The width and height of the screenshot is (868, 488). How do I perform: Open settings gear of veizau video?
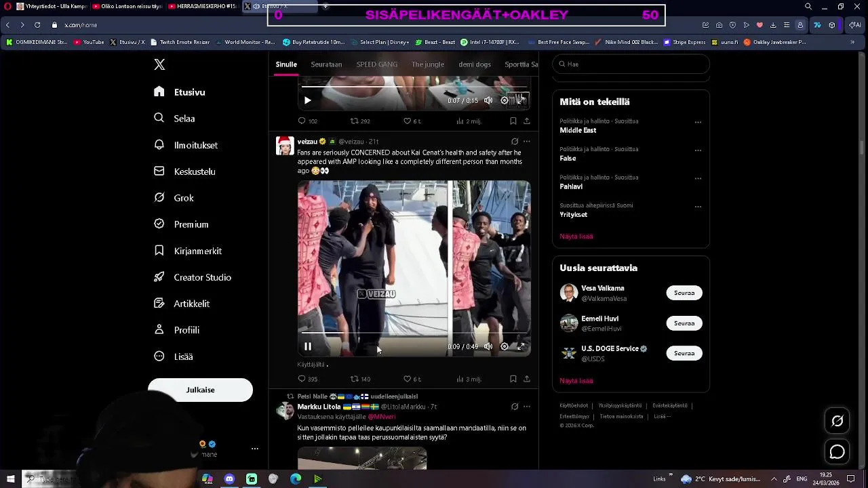click(505, 346)
